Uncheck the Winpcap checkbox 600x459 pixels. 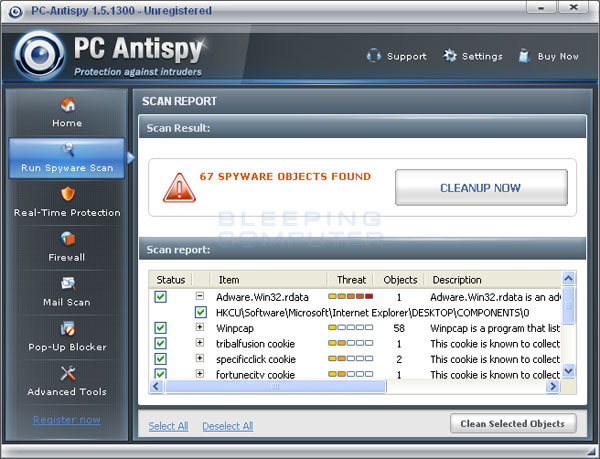coord(160,328)
